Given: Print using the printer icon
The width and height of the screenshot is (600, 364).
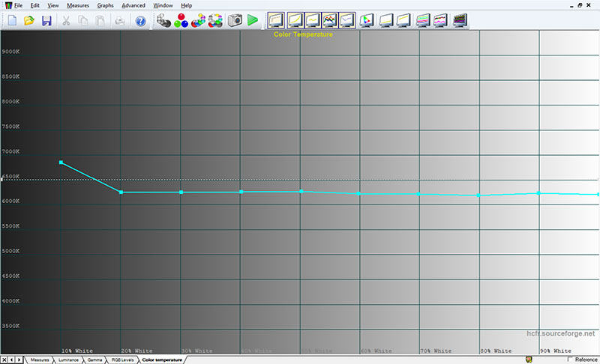Looking at the screenshot, I should pos(120,20).
